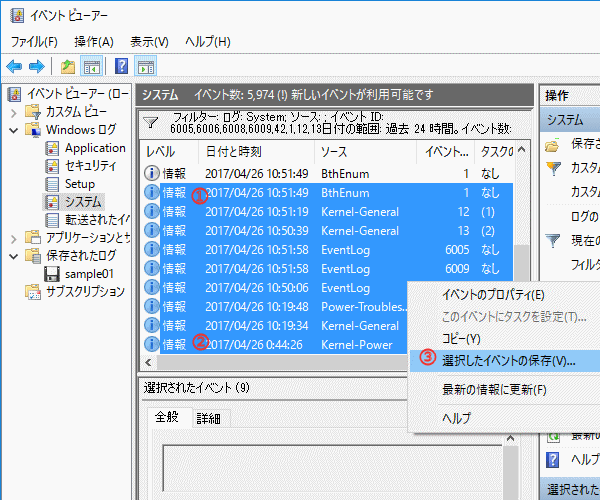Click the up-one-level folder toolbar icon

[67, 67]
